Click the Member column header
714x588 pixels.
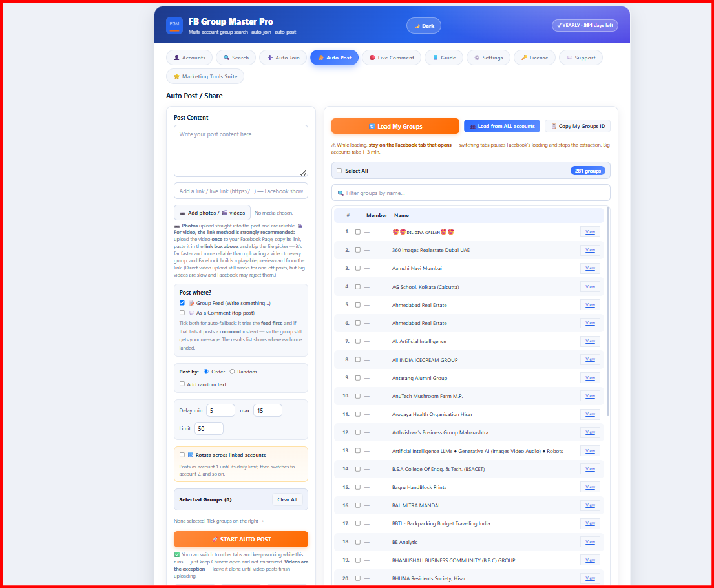pos(377,215)
